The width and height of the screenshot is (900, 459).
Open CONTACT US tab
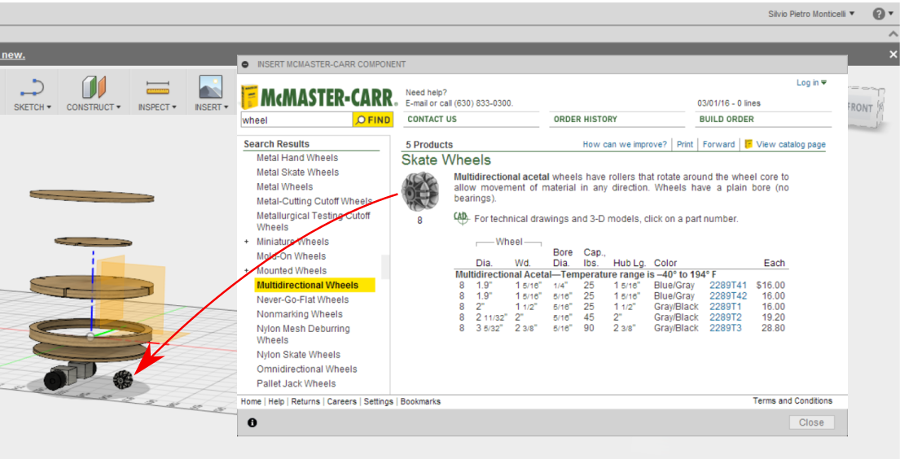point(432,119)
